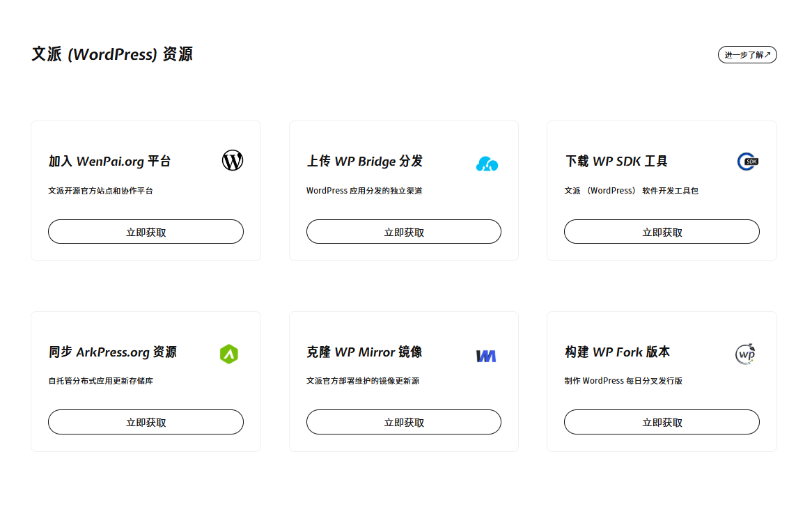This screenshot has width=812, height=509.
Task: Click the 文派 (WordPress) 资源 section heading
Action: [112, 54]
